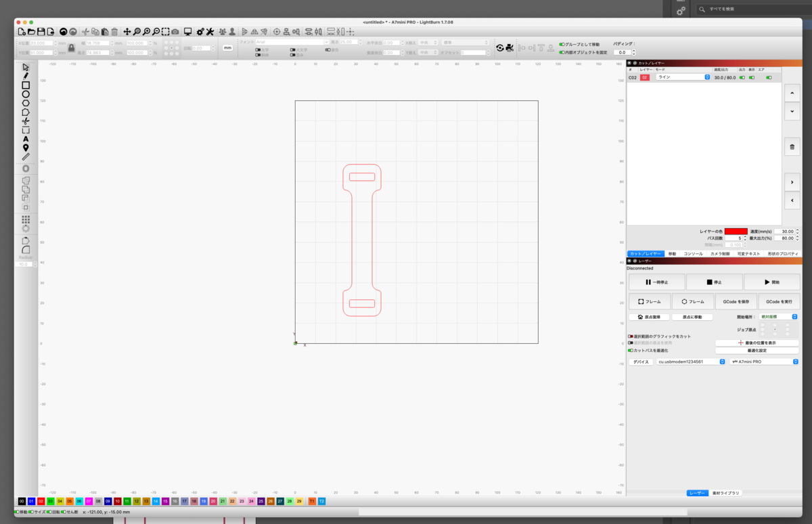Image resolution: width=812 pixels, height=524 pixels.
Task: Pick palette color swatch 00 black
Action: (22, 501)
